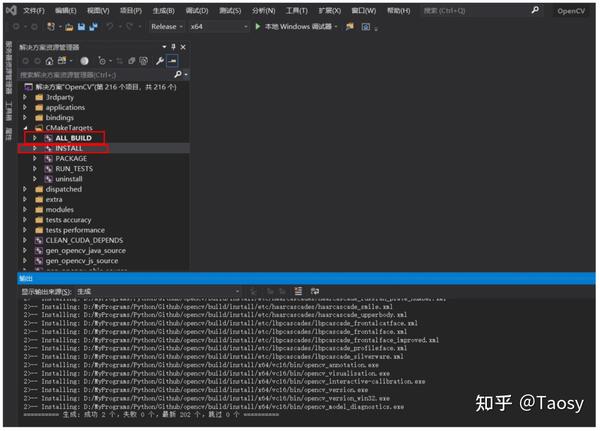Screen dimensions: 600x431
Task: Click the screenshot-like icon at toolbar end
Action: point(366,27)
